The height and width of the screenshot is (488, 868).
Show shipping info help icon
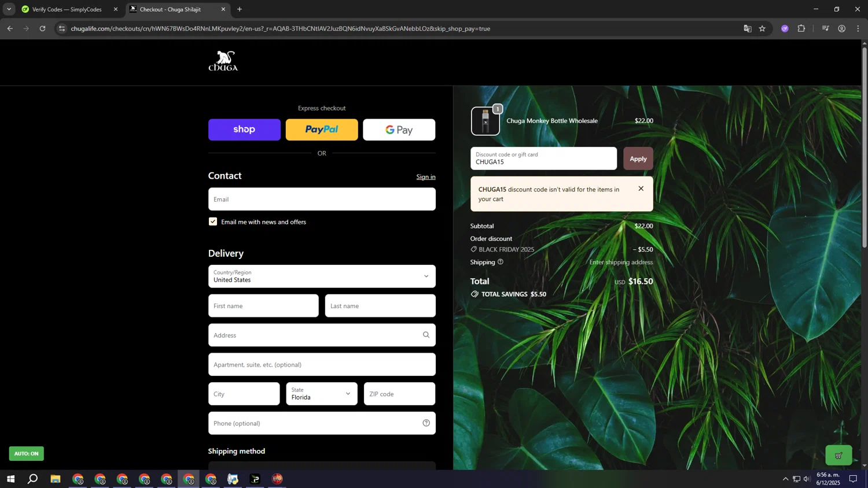click(501, 262)
